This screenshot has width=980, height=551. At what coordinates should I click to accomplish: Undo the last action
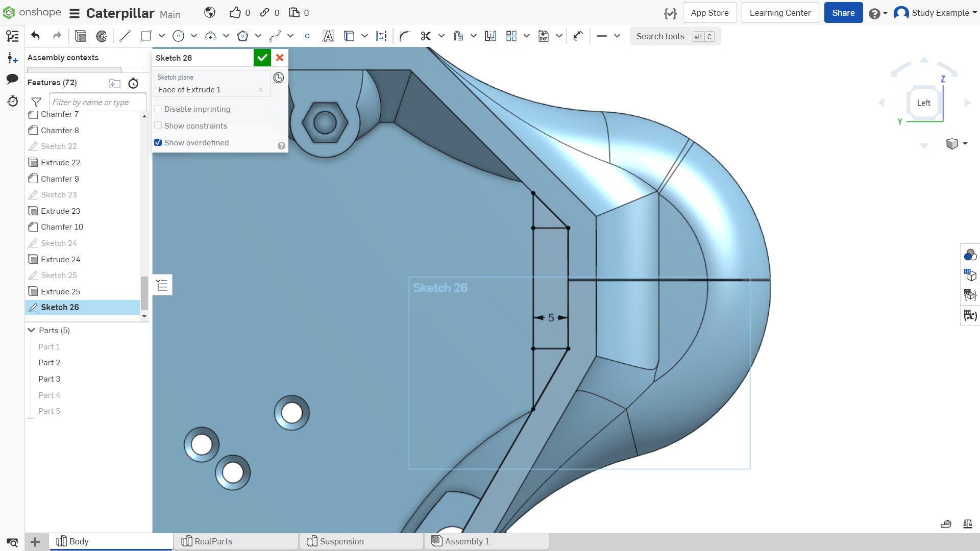[35, 36]
